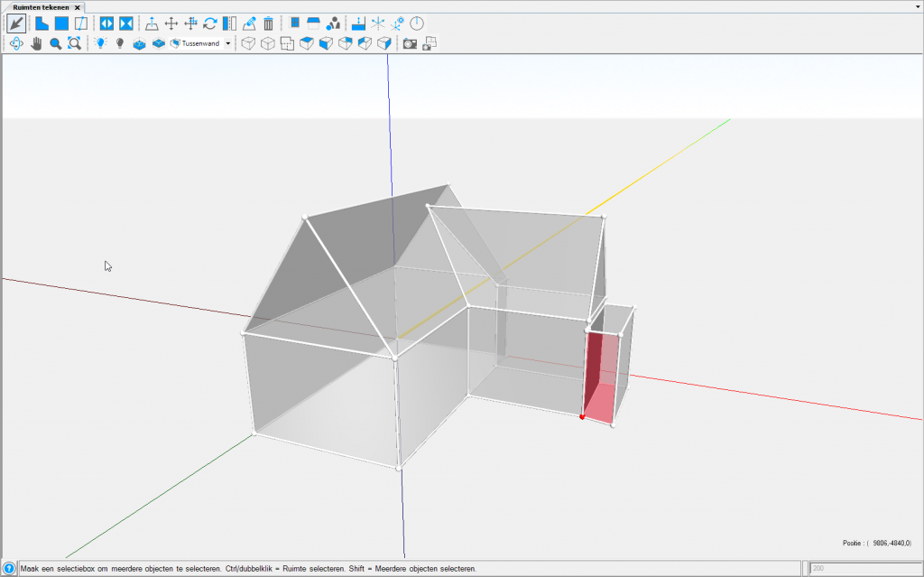Click the camera snapshot icon
Screen dimensions: 924x577
pyautogui.click(x=410, y=43)
